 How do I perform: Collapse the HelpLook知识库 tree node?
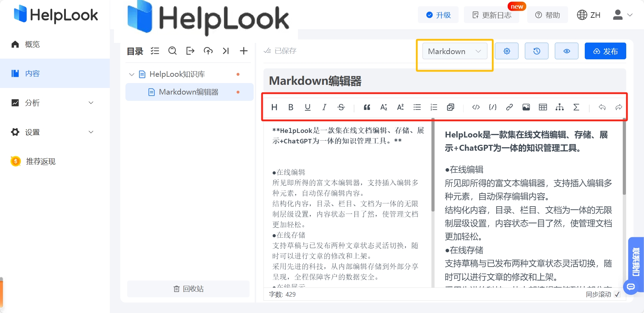tap(132, 74)
